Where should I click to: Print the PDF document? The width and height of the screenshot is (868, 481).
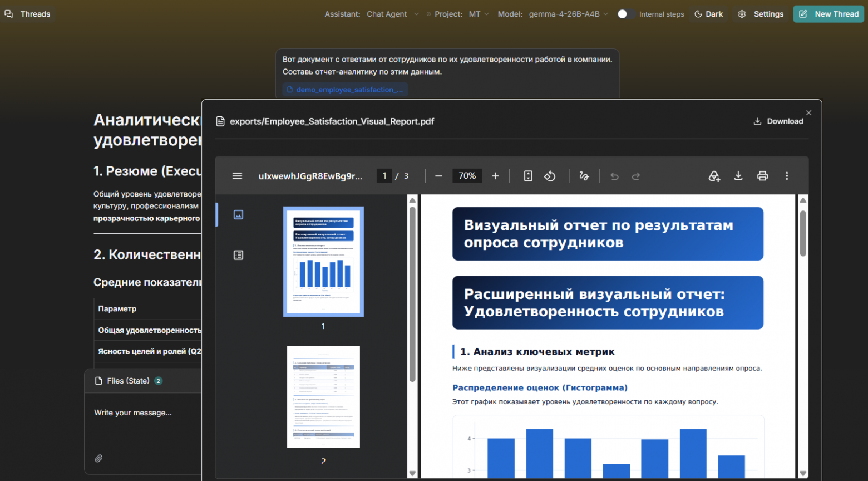(762, 176)
